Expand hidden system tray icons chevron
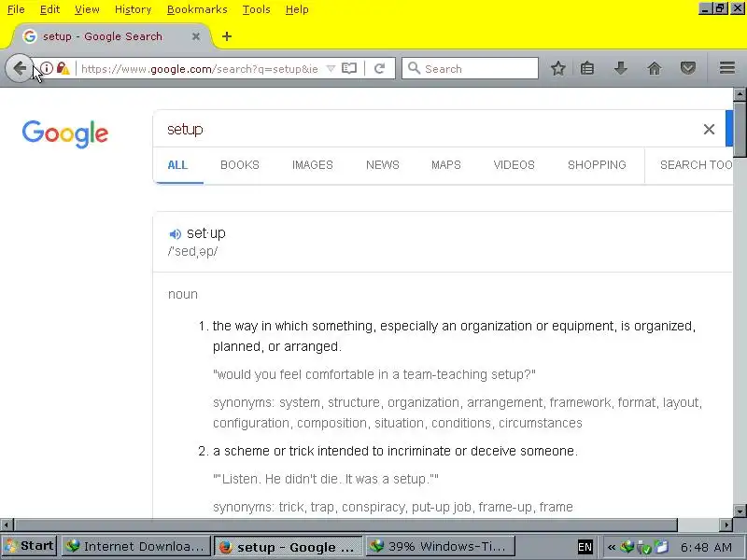Viewport: 747px width, 560px height. click(x=611, y=547)
